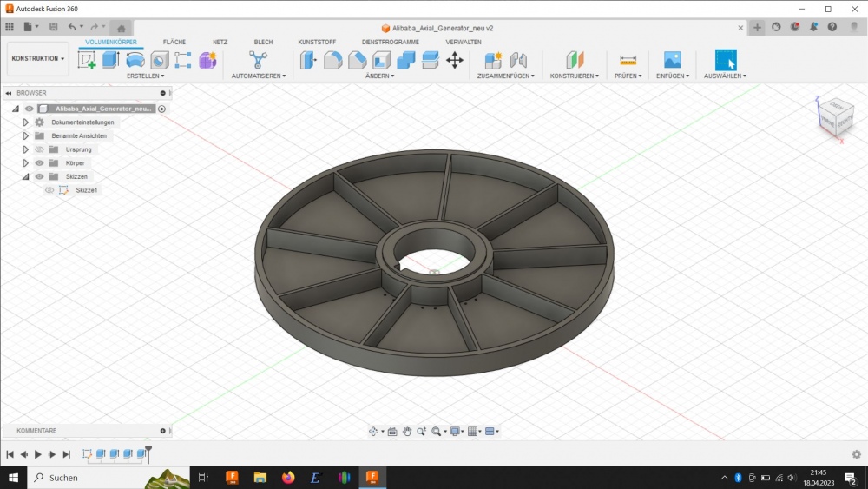Click the Hole tool icon

159,60
